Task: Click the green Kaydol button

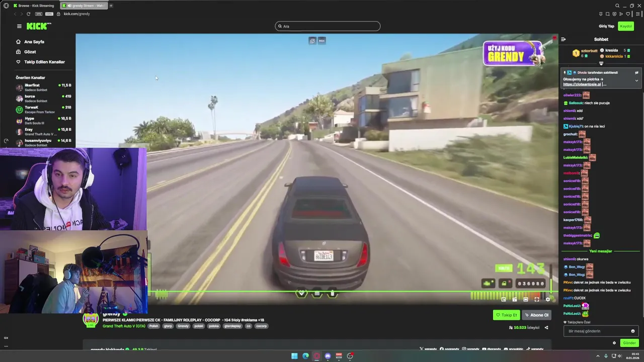Action: click(x=626, y=26)
